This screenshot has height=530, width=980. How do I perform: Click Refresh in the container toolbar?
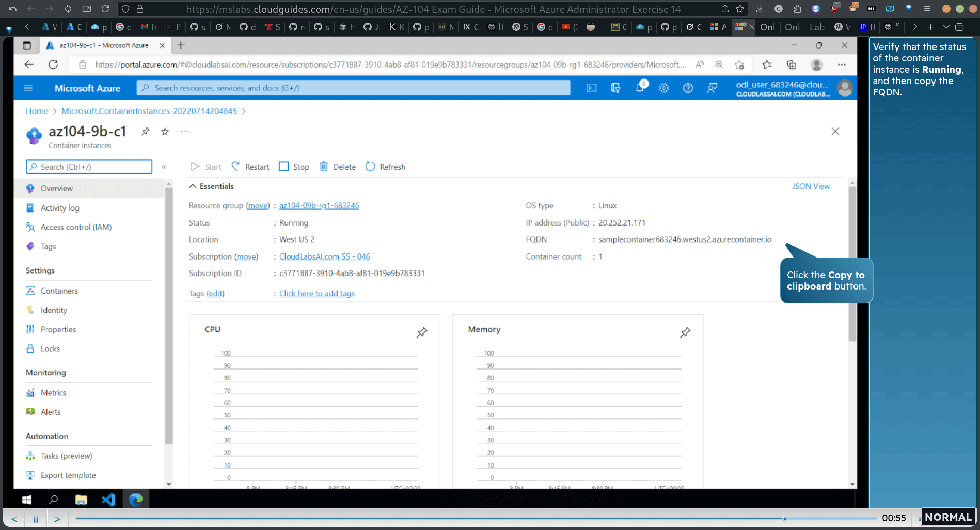(385, 167)
